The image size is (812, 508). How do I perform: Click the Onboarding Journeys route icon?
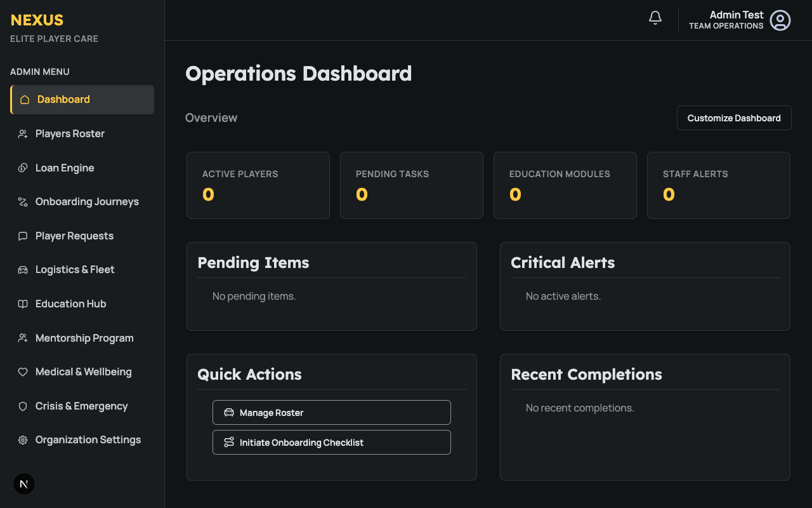(23, 202)
